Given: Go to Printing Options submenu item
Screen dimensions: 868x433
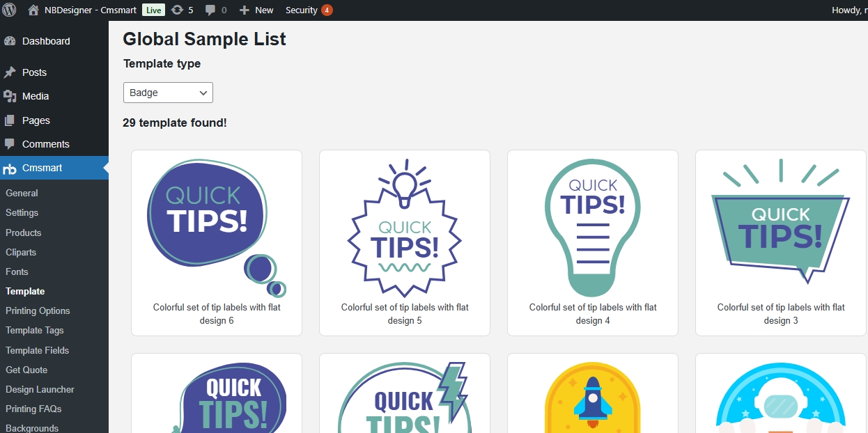Looking at the screenshot, I should (x=38, y=310).
